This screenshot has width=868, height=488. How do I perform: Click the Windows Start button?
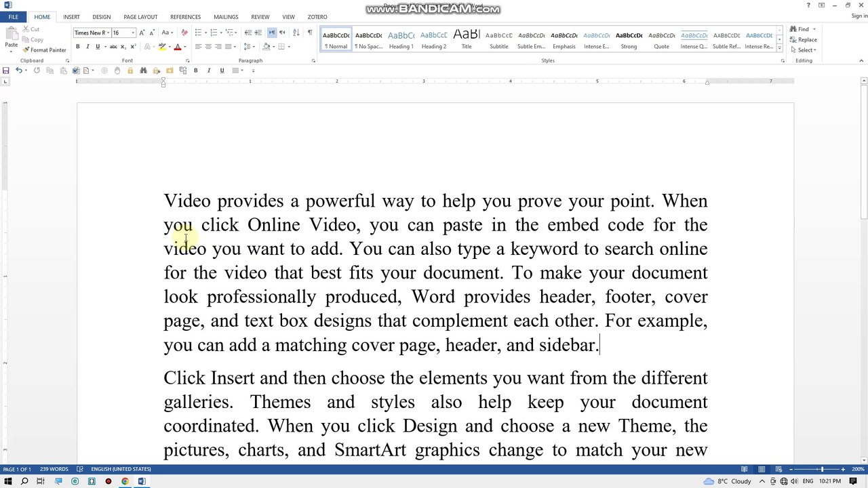coord(7,481)
